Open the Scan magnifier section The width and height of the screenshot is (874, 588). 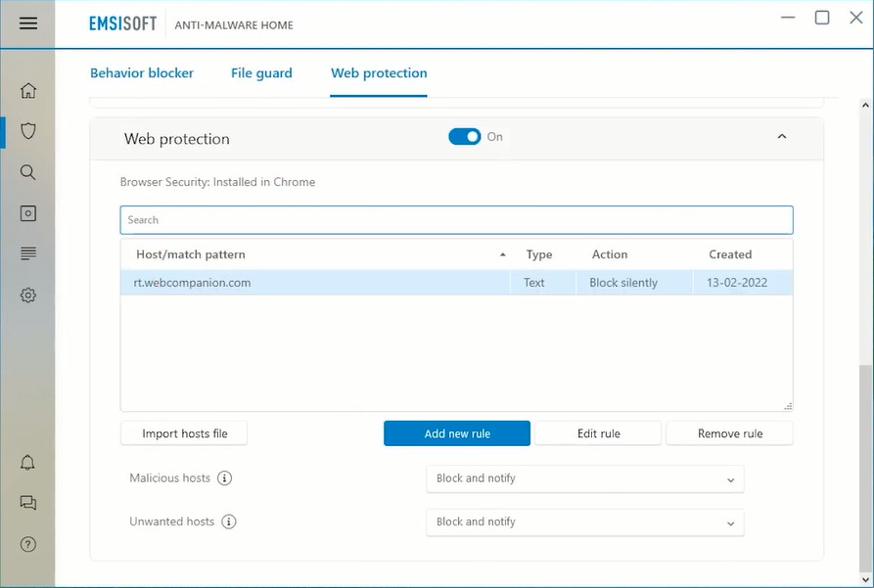pyautogui.click(x=27, y=172)
